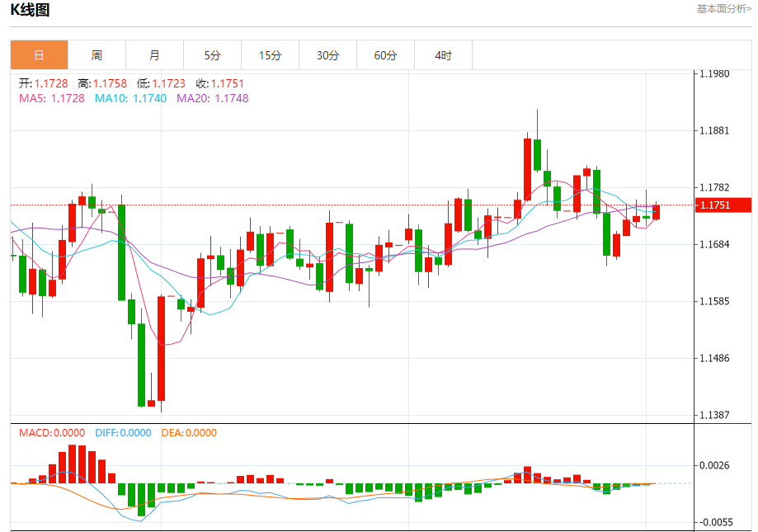Click the MACD value label
The image size is (758, 532).
(x=52, y=433)
